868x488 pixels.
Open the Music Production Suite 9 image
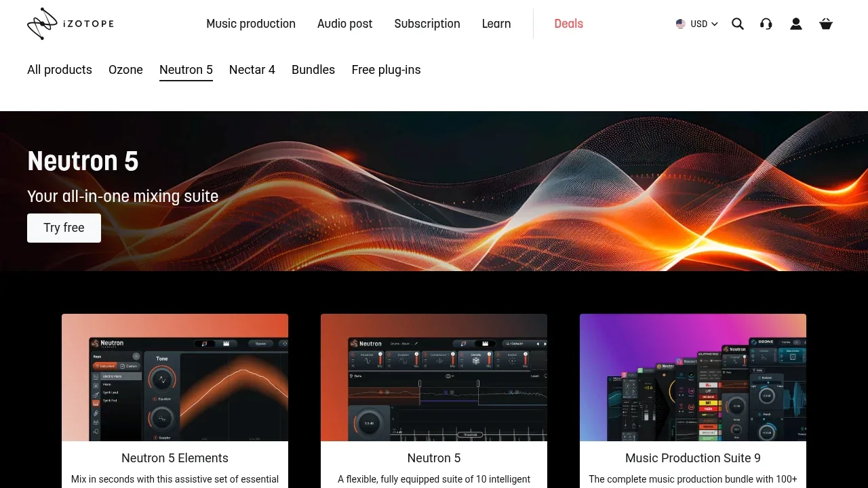(693, 378)
